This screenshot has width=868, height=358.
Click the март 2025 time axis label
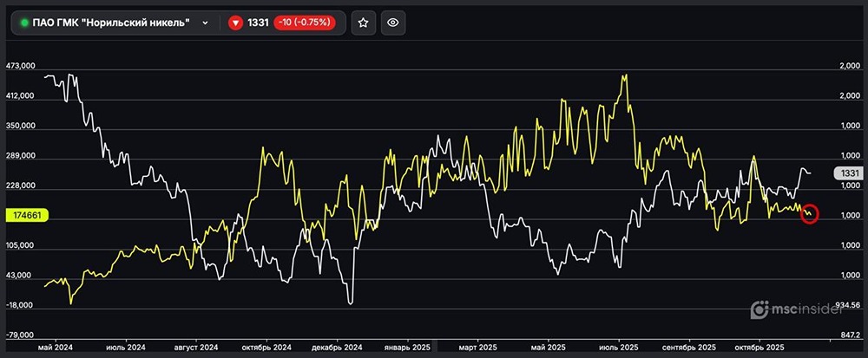(x=477, y=348)
